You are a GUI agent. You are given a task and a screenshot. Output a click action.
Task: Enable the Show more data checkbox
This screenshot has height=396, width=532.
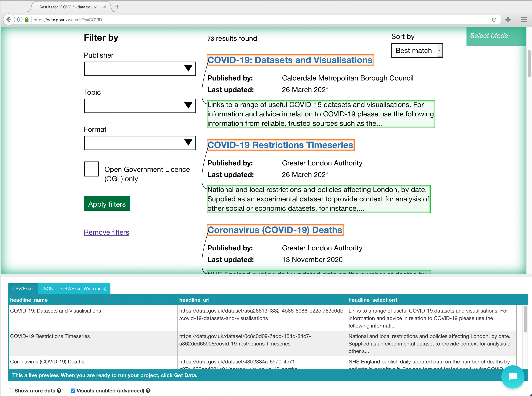click(x=11, y=391)
